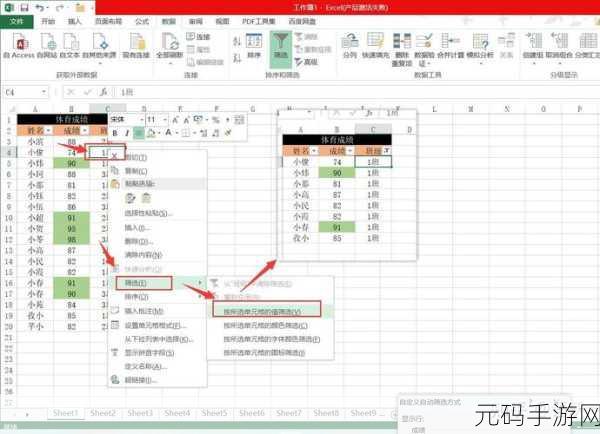600x434 pixels.
Task: Open the 筛选(E) submenu in context menu
Action: coord(144,283)
